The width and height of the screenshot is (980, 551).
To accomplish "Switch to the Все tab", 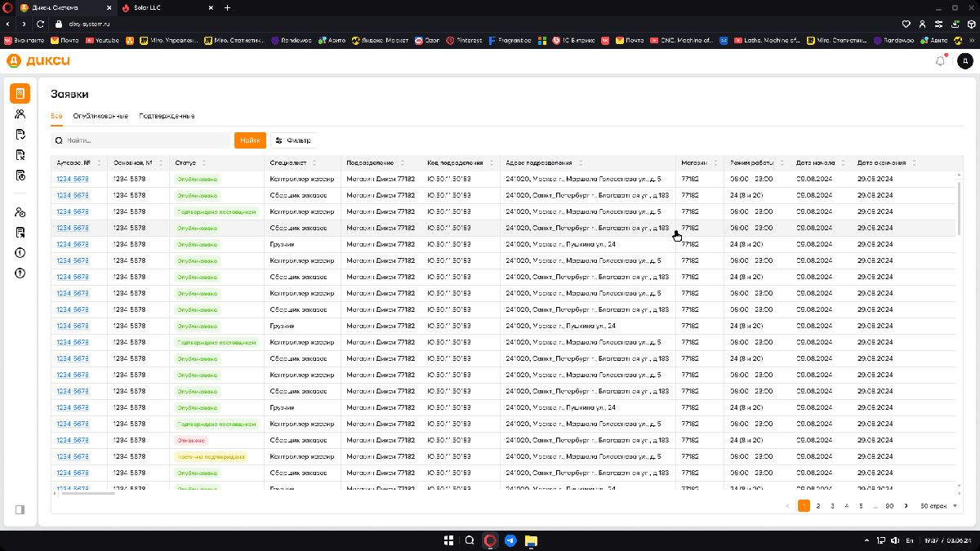I will (x=56, y=116).
